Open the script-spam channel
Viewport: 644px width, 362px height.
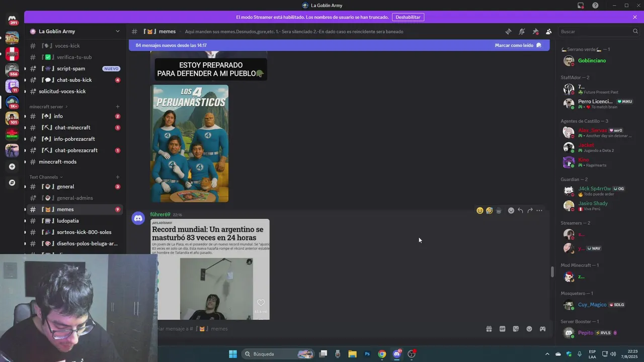(75, 68)
